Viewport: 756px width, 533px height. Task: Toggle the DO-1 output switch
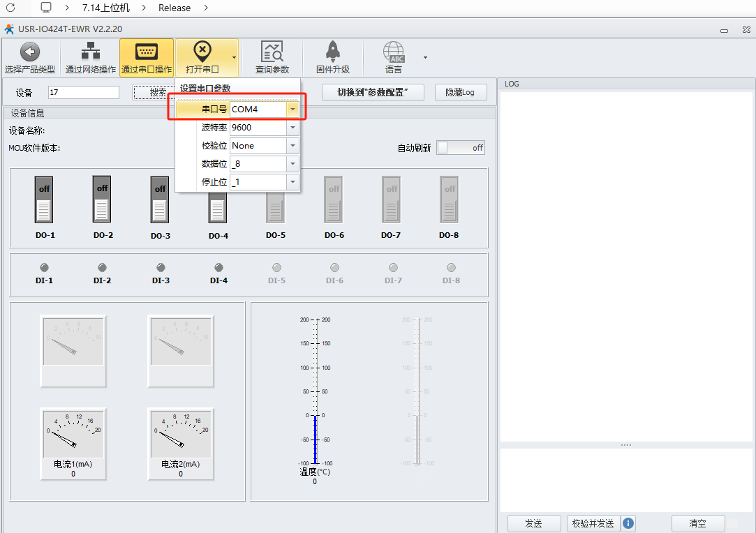point(44,200)
